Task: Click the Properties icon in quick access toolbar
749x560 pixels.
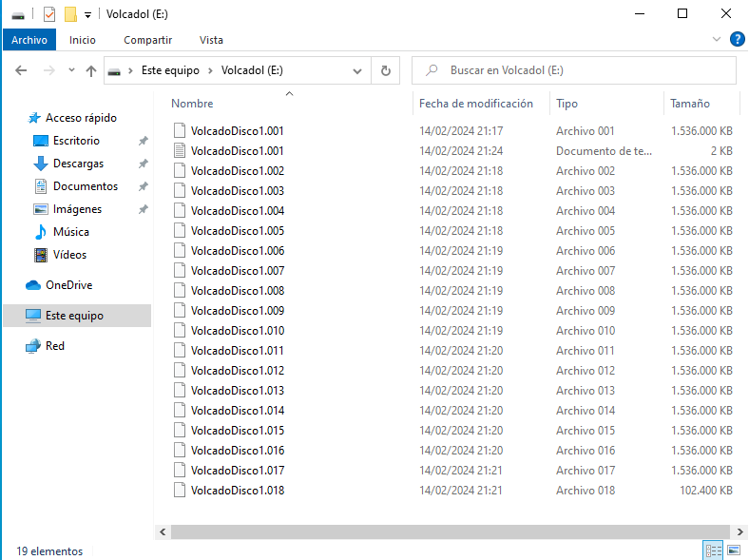Action: tap(49, 14)
